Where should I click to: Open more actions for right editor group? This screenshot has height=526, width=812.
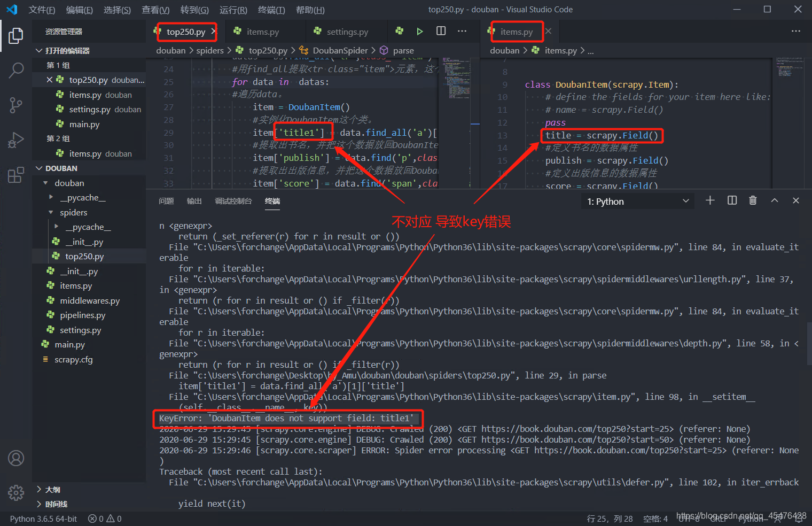click(x=796, y=31)
